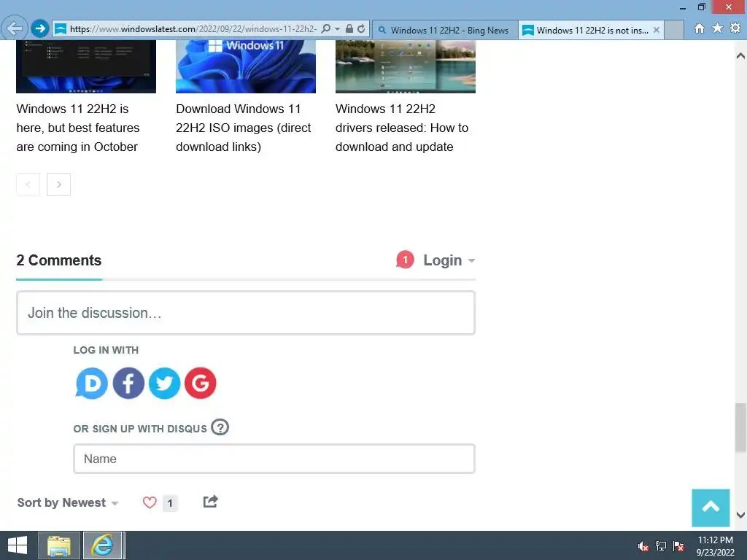Click the browser forward arrow button
747x560 pixels.
(x=39, y=28)
